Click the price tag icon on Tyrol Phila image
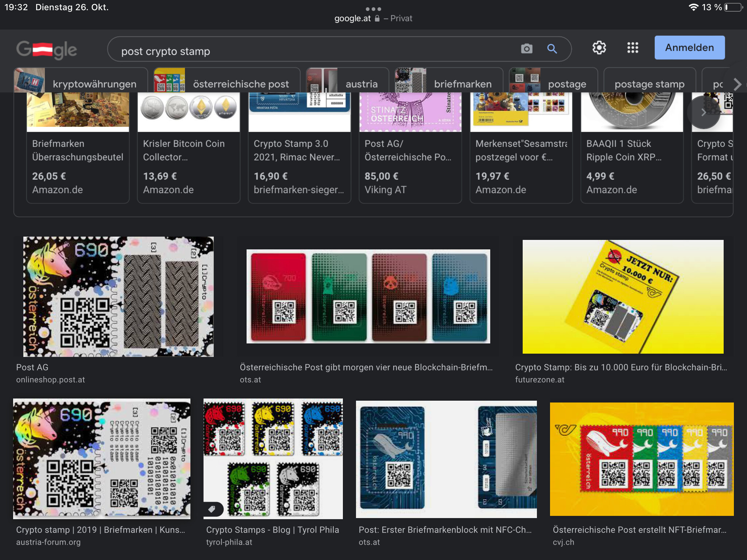This screenshot has width=747, height=560. (x=212, y=509)
